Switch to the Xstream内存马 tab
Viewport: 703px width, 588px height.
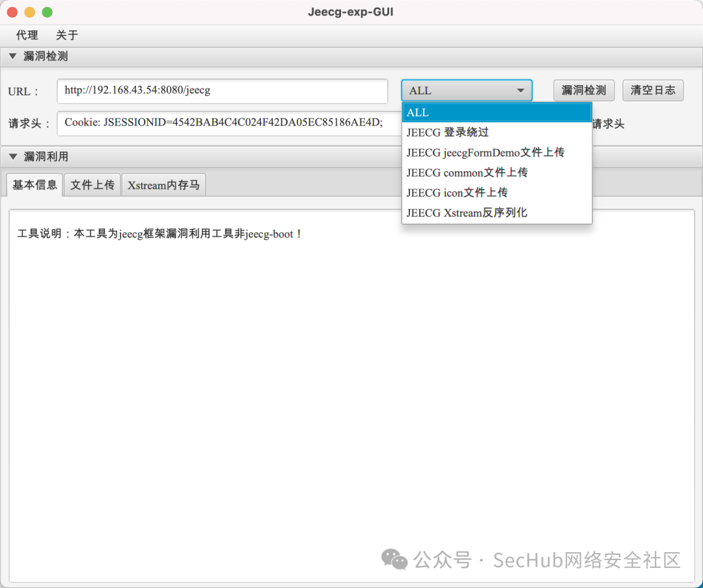(x=163, y=185)
